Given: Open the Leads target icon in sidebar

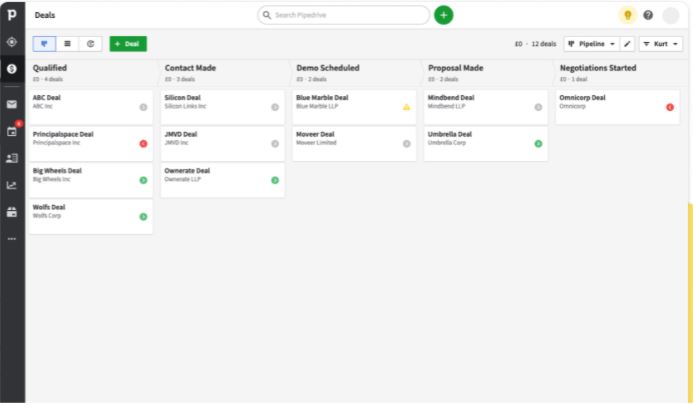Looking at the screenshot, I should click(x=12, y=42).
